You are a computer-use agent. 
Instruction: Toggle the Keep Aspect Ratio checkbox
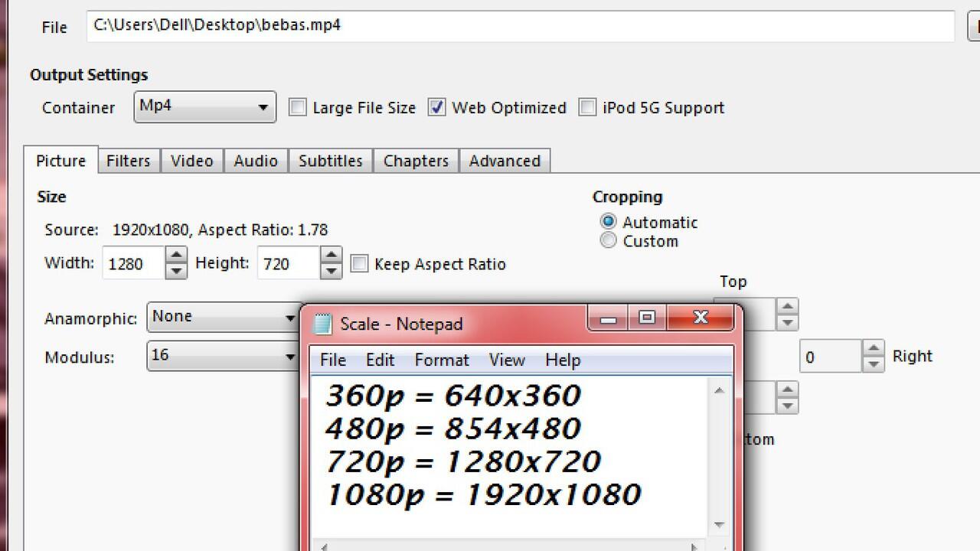358,264
